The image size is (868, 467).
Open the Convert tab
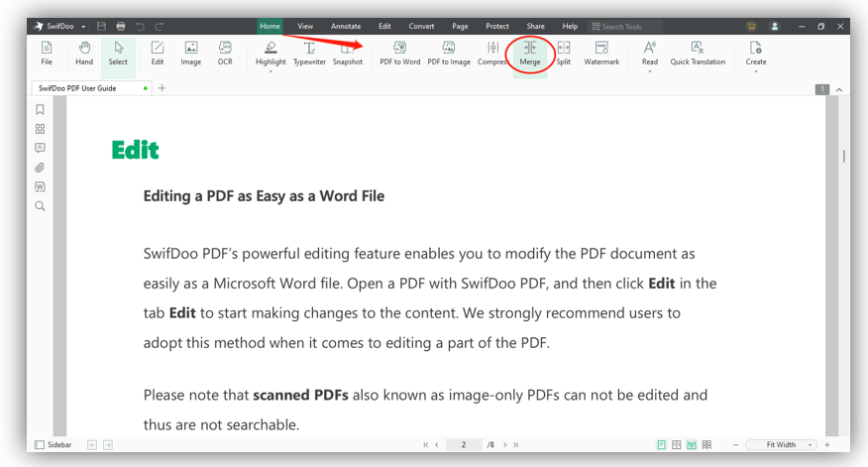(x=421, y=26)
